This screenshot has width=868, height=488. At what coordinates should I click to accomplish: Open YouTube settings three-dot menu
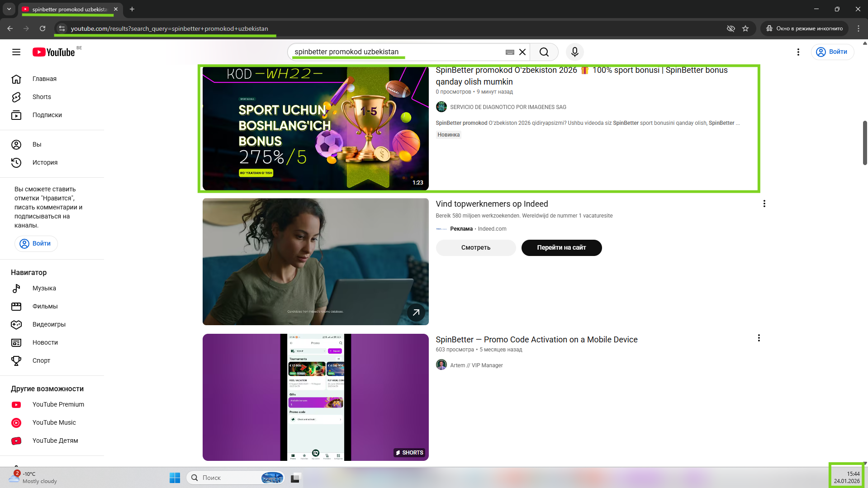(x=798, y=52)
